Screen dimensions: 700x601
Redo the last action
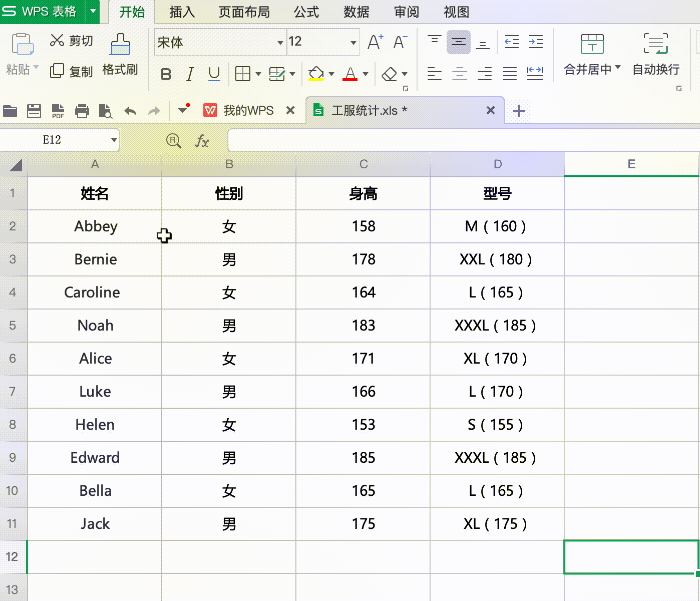154,111
